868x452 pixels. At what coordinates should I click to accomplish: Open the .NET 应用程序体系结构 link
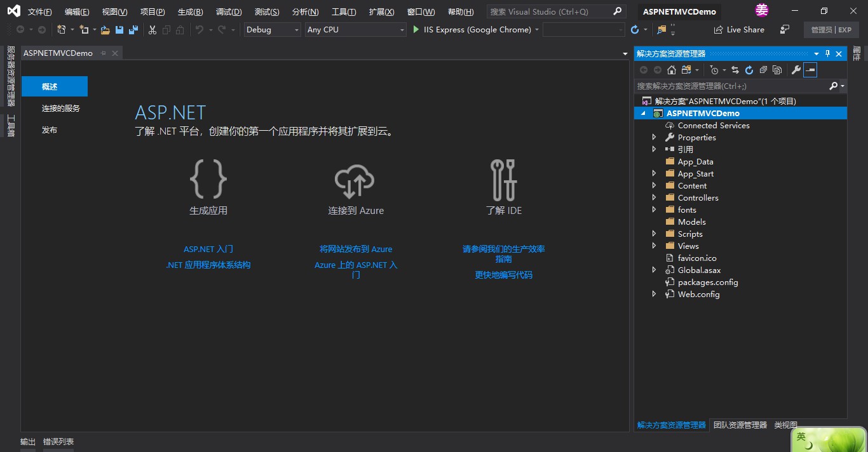pos(208,265)
